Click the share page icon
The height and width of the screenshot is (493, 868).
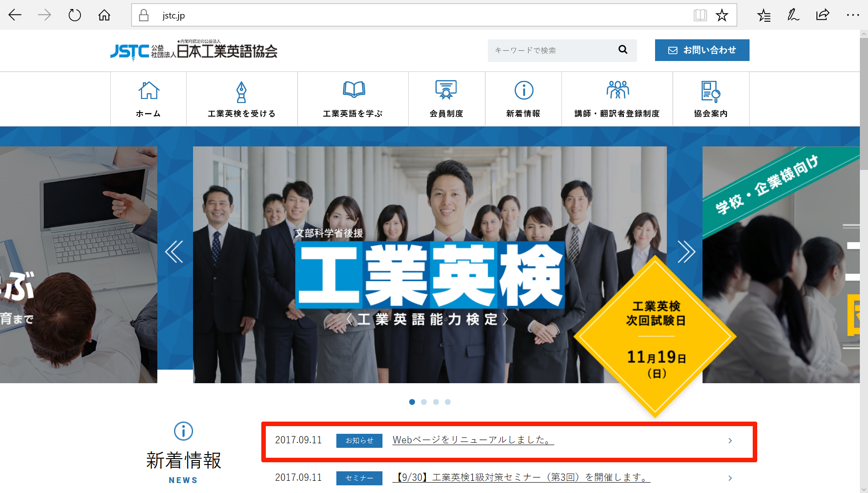click(823, 15)
